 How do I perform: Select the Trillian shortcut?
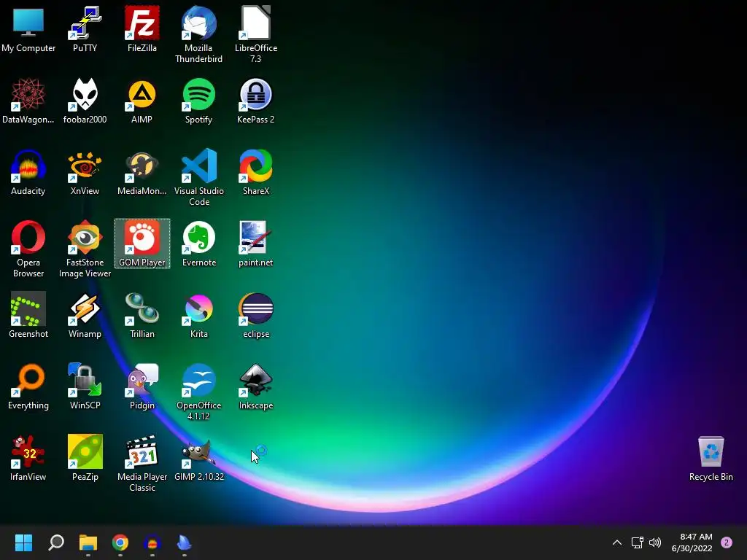click(142, 315)
